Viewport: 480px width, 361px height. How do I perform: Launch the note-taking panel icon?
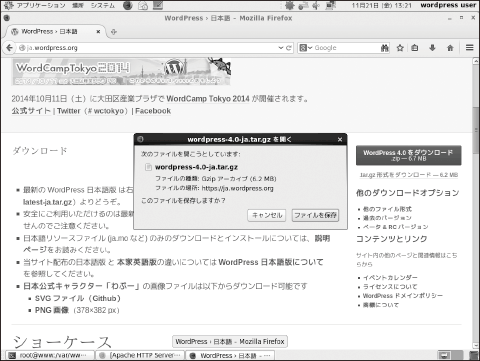click(158, 5)
